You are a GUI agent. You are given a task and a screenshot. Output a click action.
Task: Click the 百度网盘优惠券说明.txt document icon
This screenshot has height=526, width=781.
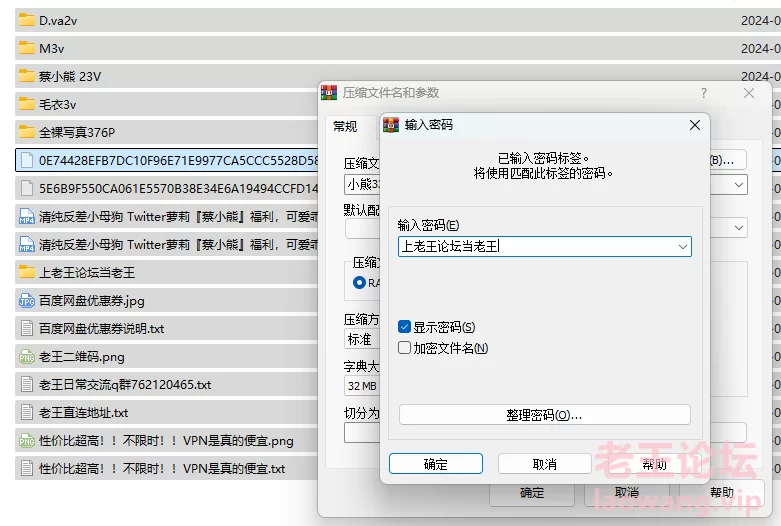26,329
